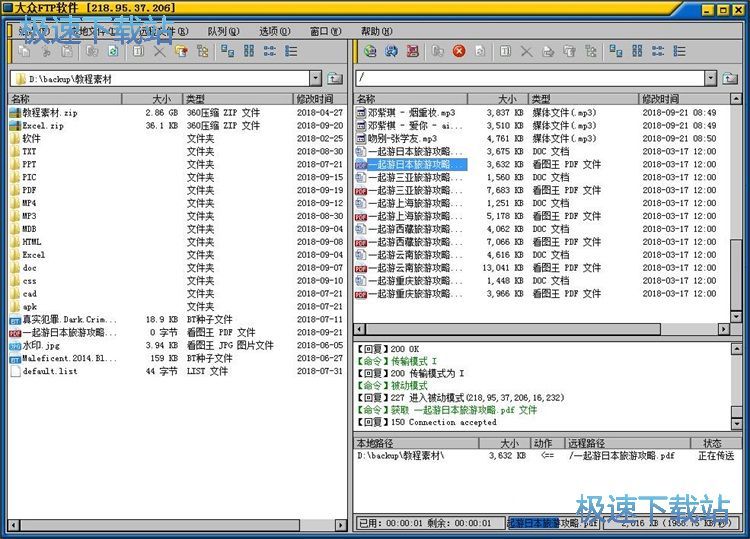Click the connect to site globe icon

point(370,51)
